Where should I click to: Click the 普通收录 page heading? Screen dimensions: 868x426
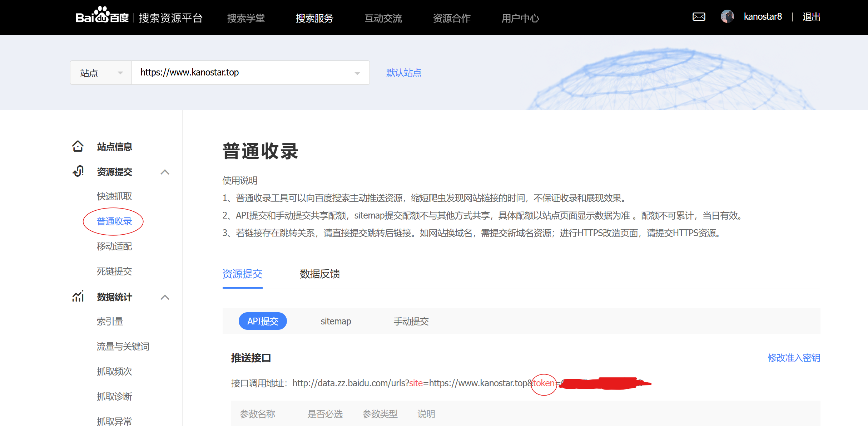(x=261, y=151)
